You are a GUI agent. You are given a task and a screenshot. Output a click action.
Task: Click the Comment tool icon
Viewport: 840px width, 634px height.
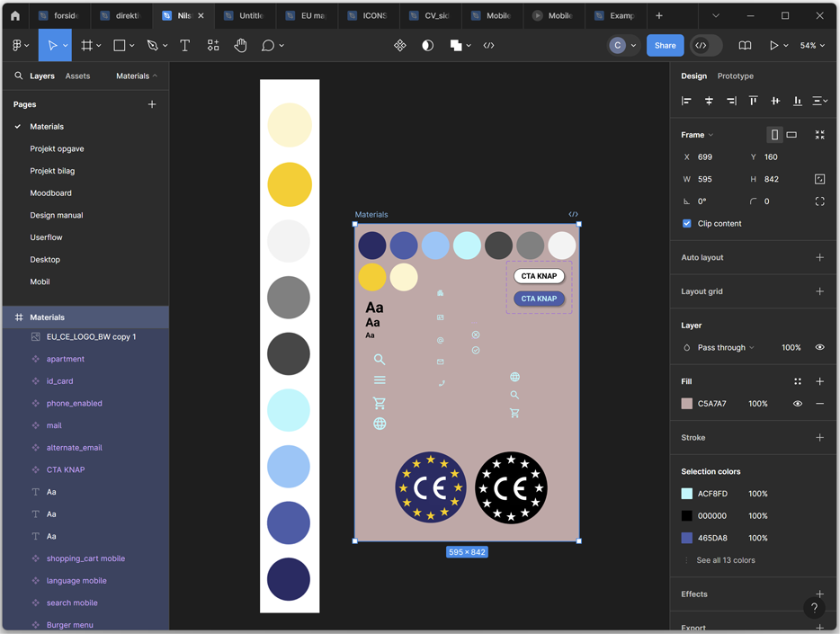click(268, 46)
